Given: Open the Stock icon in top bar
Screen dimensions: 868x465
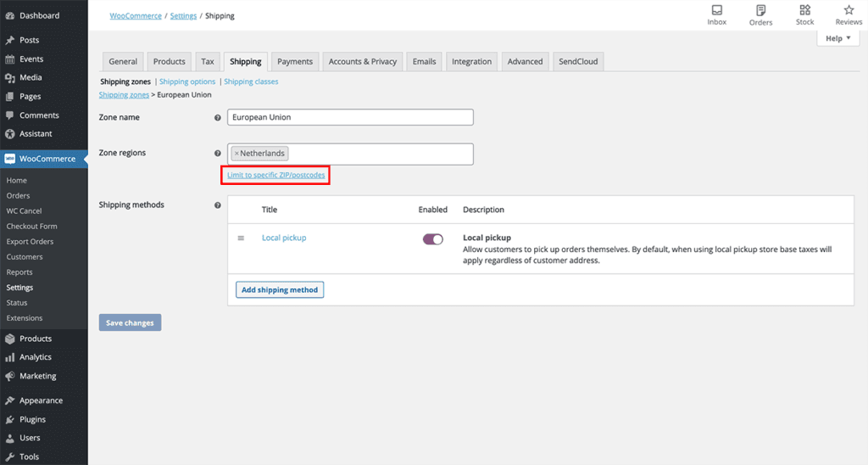Looking at the screenshot, I should (805, 10).
